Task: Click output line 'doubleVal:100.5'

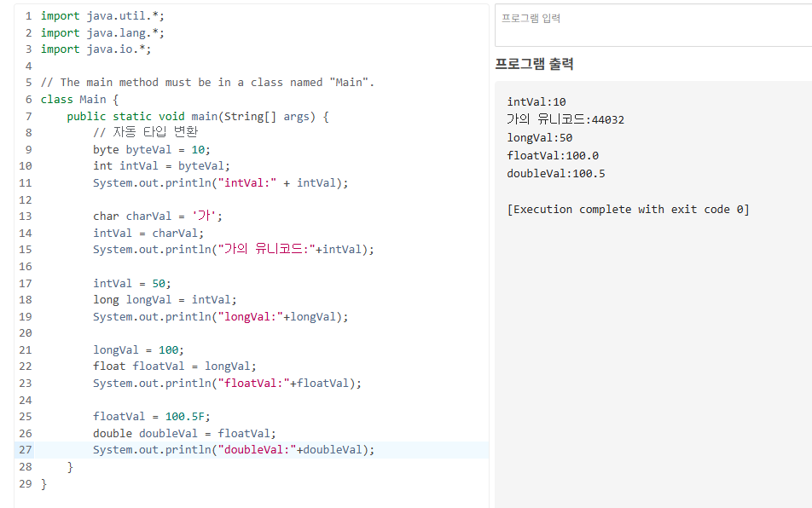Action: 555,174
